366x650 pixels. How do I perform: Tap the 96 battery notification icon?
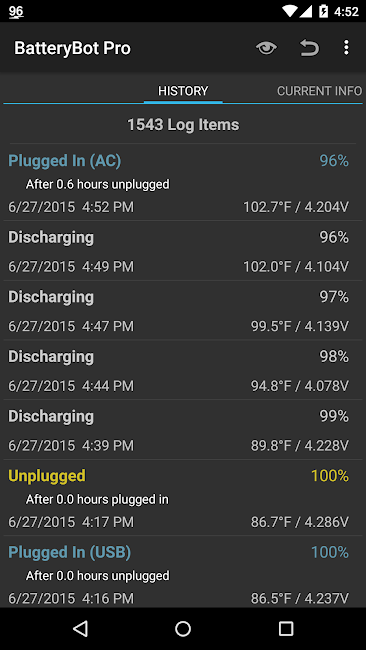pos(16,12)
